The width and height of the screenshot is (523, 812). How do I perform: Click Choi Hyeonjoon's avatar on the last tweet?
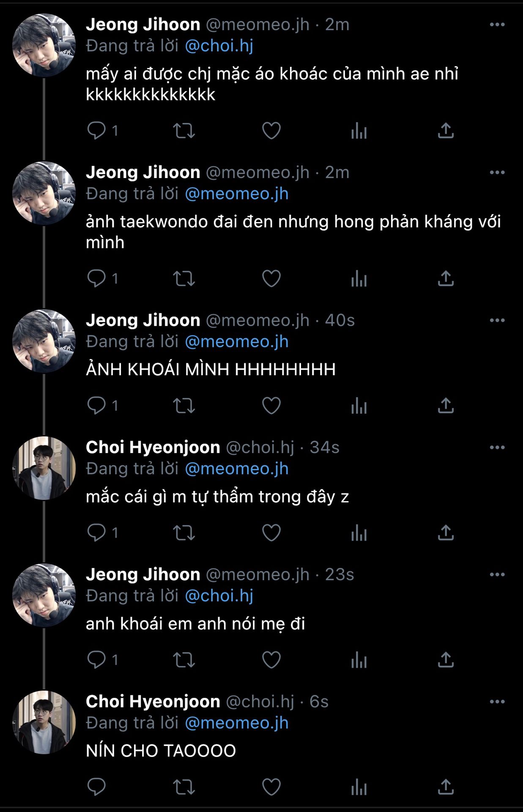pos(44,722)
